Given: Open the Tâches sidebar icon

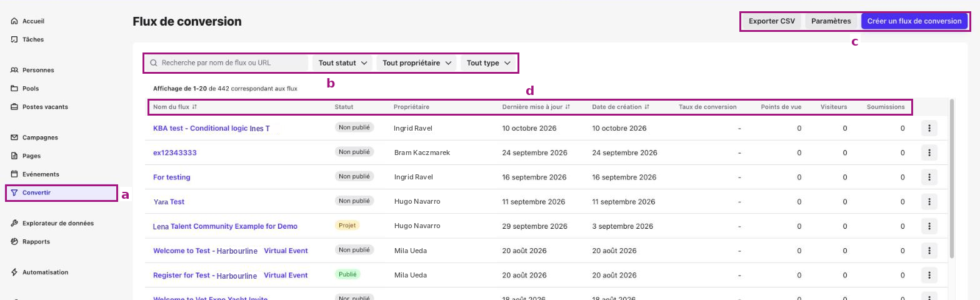Looking at the screenshot, I should click(x=14, y=39).
